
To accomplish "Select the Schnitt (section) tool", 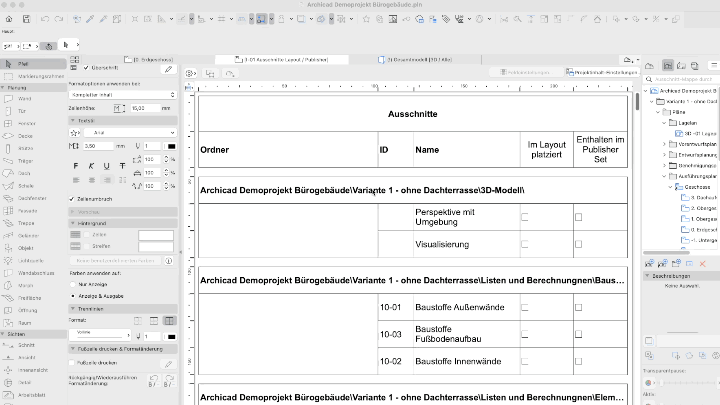I will click(x=26, y=344).
